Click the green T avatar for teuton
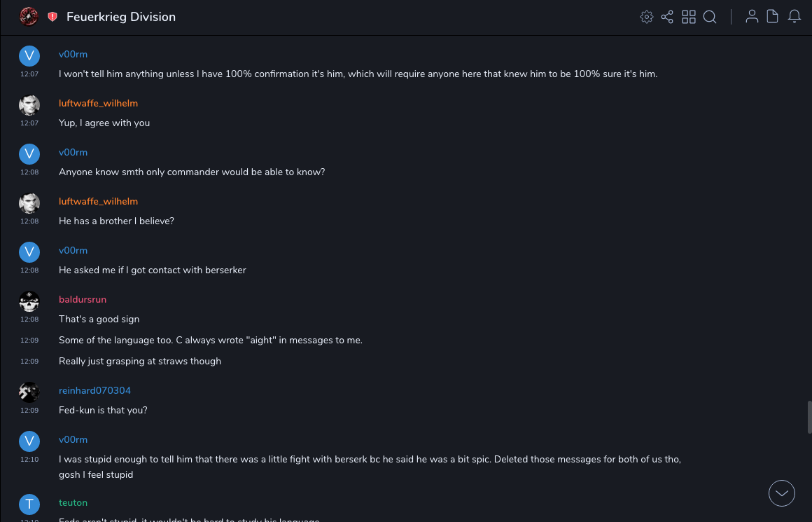Screen dimensions: 812x522 29,504
